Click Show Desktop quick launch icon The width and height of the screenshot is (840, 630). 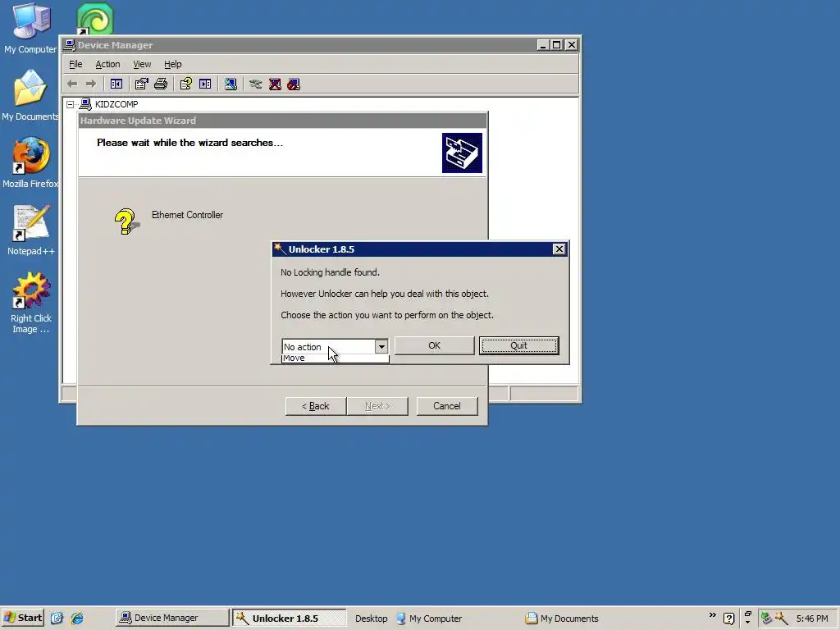(x=57, y=619)
